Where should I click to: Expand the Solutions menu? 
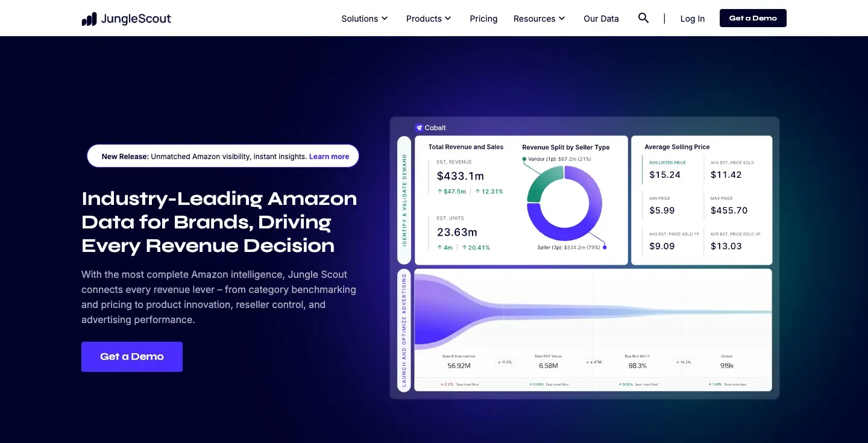pyautogui.click(x=365, y=19)
